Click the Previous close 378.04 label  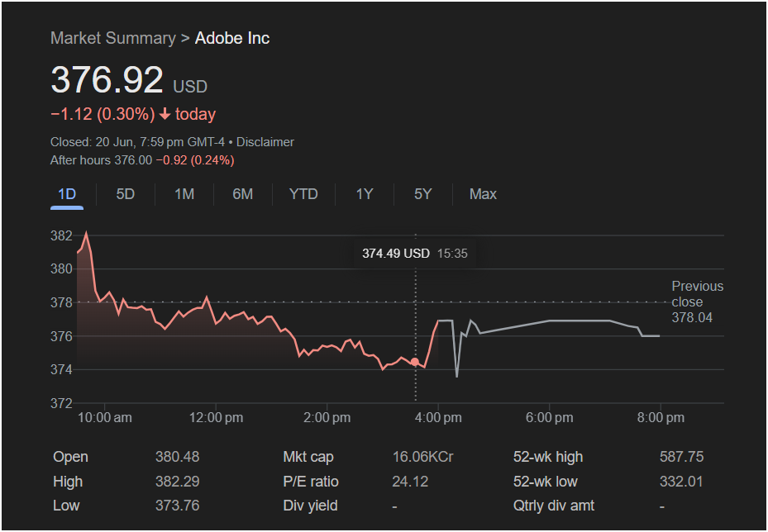pyautogui.click(x=698, y=302)
